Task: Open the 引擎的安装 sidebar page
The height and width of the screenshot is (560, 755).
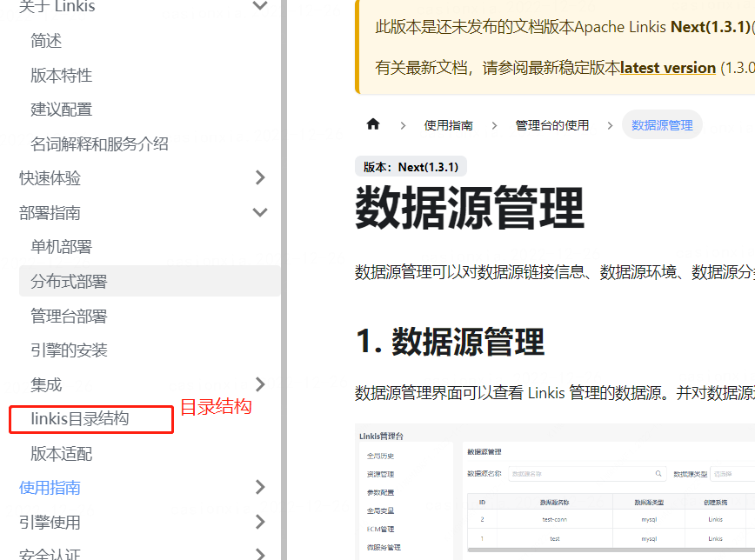Action: (69, 350)
